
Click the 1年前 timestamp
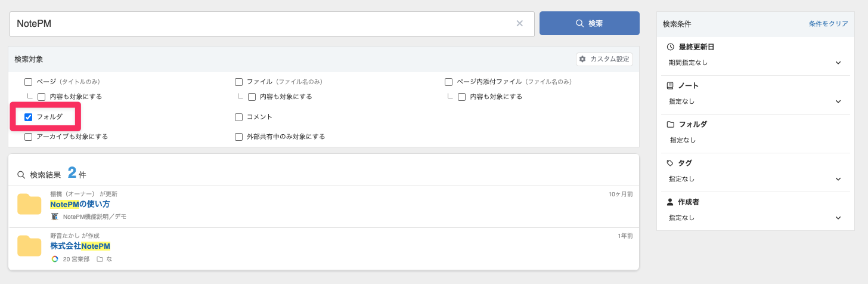click(x=625, y=236)
